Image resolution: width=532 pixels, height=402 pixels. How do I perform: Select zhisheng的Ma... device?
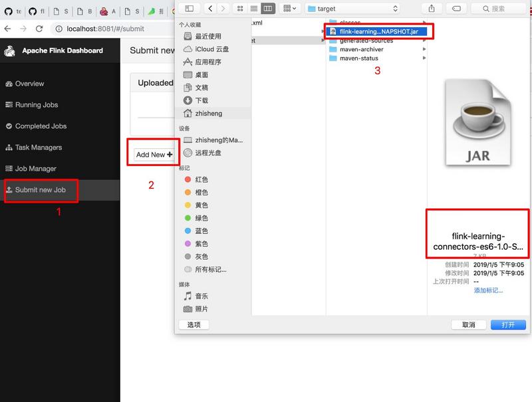pyautogui.click(x=213, y=140)
